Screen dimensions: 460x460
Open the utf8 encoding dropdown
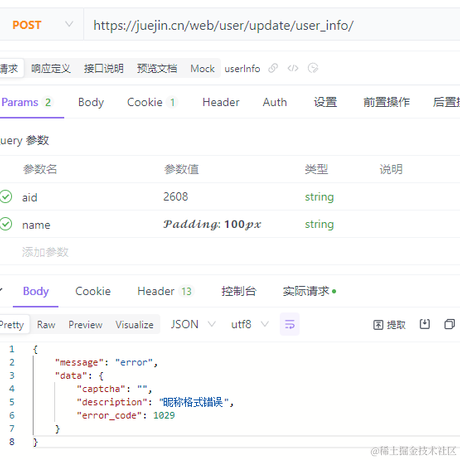pyautogui.click(x=250, y=324)
